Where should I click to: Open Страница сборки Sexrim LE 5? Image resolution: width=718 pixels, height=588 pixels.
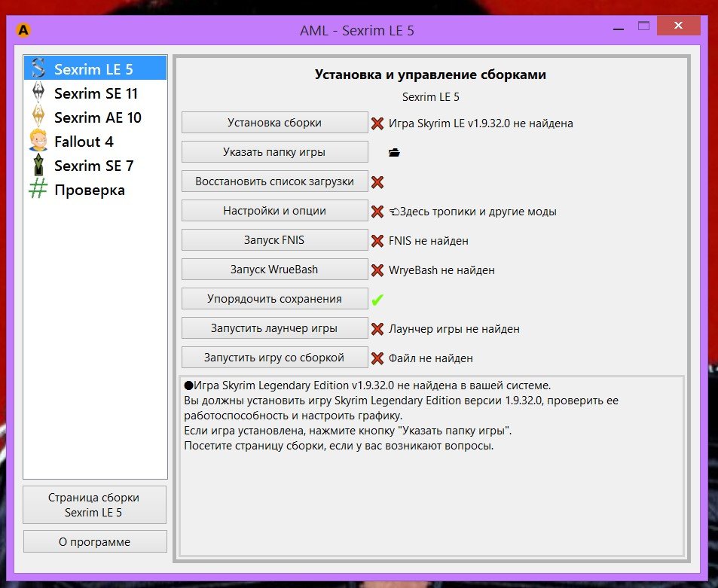[x=94, y=505]
